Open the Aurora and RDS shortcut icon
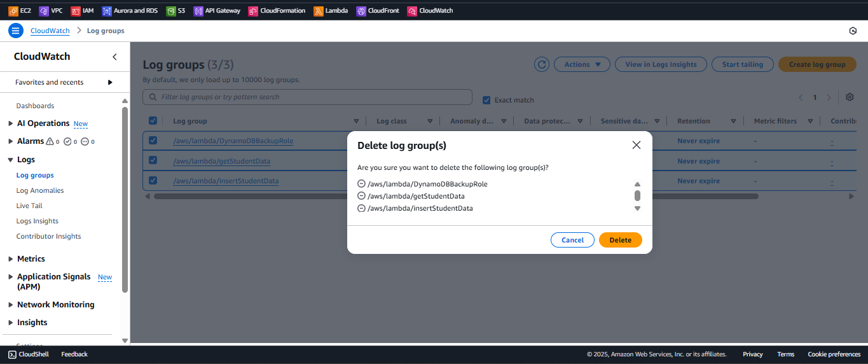 pyautogui.click(x=107, y=11)
